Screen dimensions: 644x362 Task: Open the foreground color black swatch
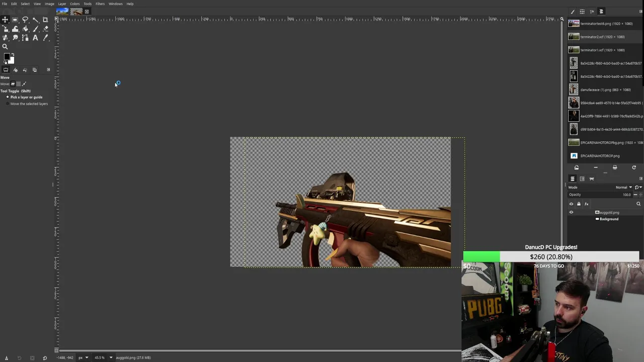click(x=7, y=56)
